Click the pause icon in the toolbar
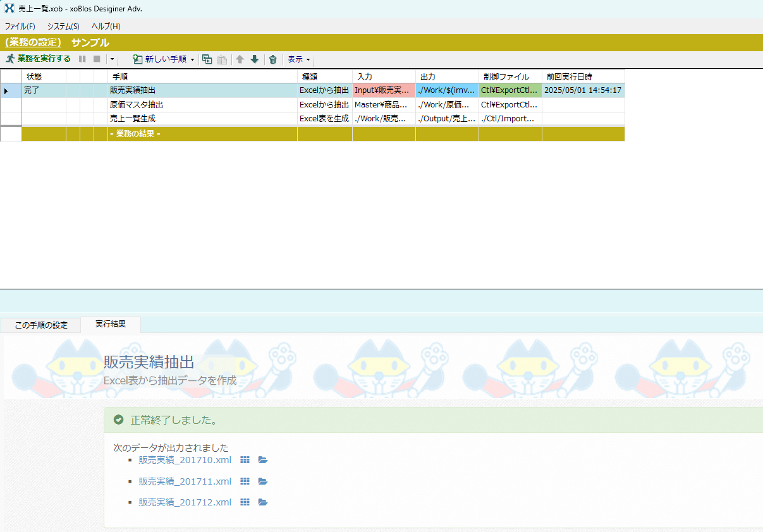The height and width of the screenshot is (532, 763). [x=82, y=59]
